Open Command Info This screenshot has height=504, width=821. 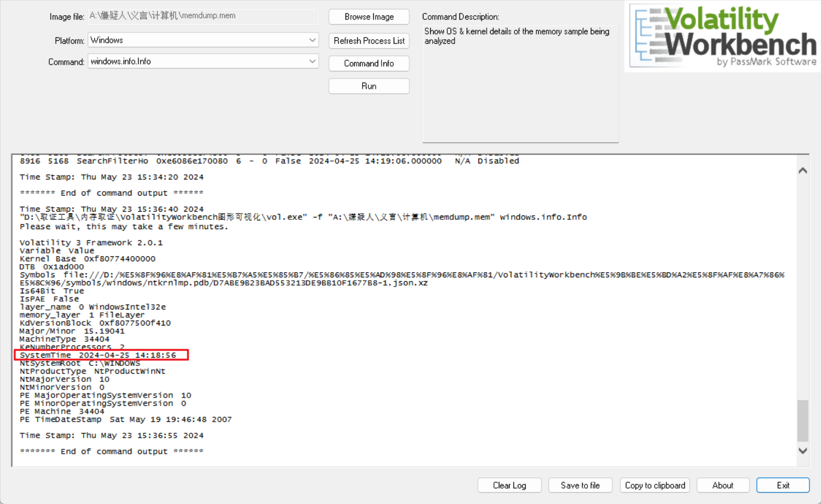pos(369,63)
